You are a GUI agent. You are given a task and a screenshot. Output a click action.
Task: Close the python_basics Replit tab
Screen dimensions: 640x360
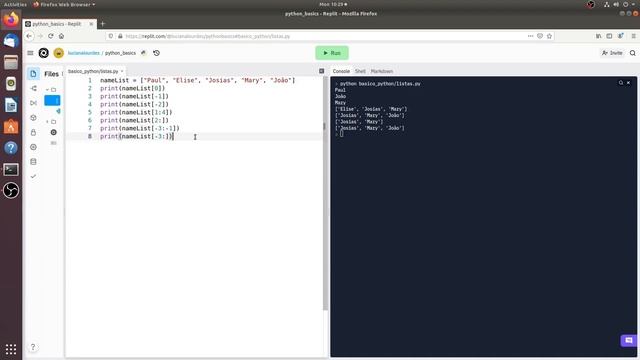click(x=91, y=24)
